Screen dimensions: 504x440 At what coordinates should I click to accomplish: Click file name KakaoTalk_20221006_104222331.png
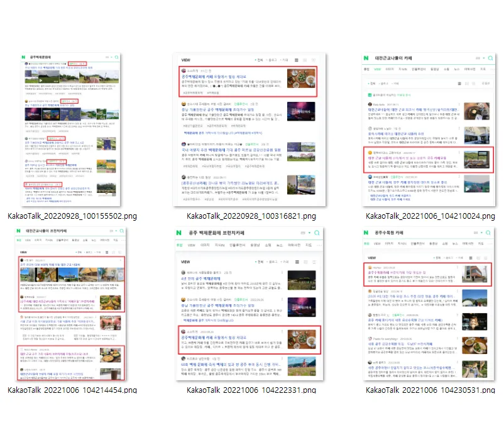point(251,390)
